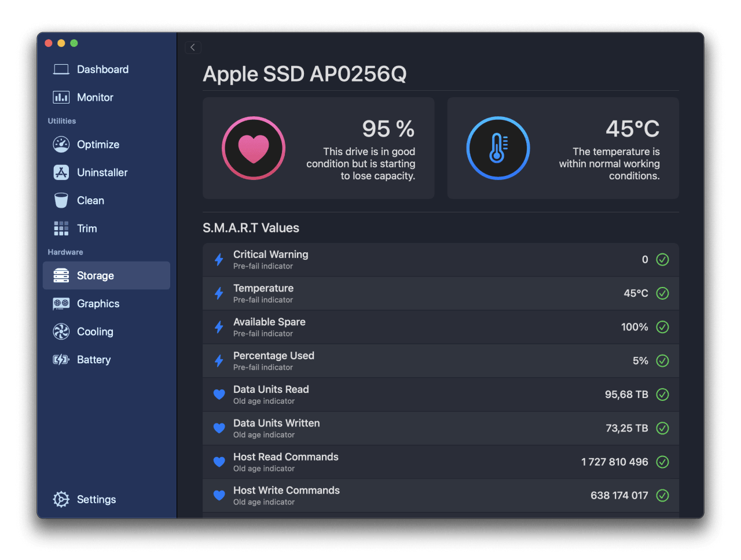This screenshot has width=741, height=560.
Task: Open the Cooling hardware page
Action: pos(107,331)
